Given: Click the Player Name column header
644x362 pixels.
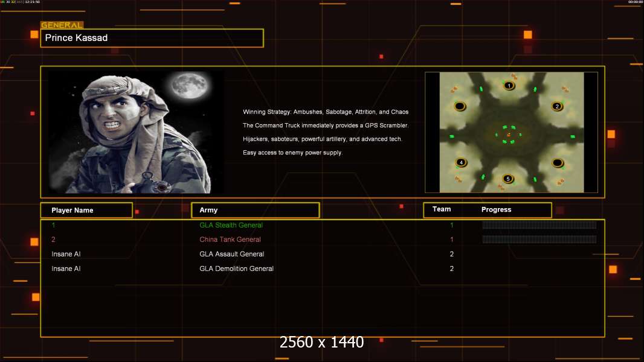Looking at the screenshot, I should tap(86, 211).
